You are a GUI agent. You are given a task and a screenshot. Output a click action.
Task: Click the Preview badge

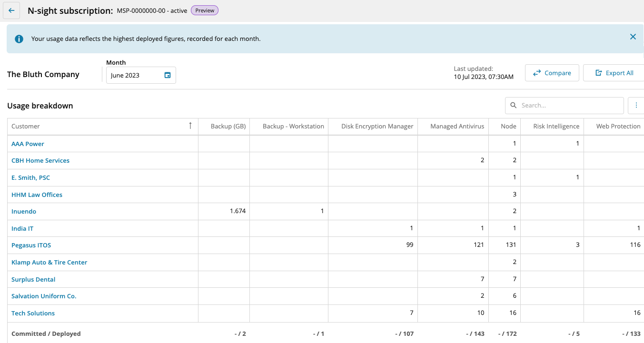coord(205,10)
